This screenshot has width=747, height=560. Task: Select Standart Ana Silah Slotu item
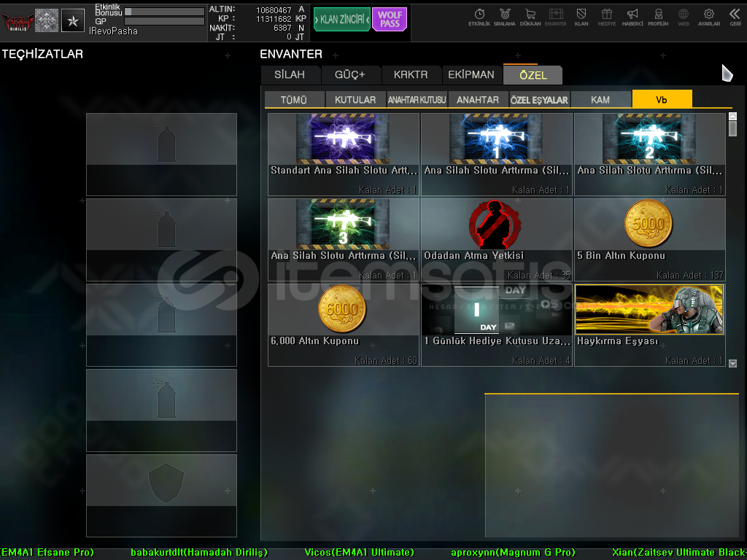click(344, 155)
